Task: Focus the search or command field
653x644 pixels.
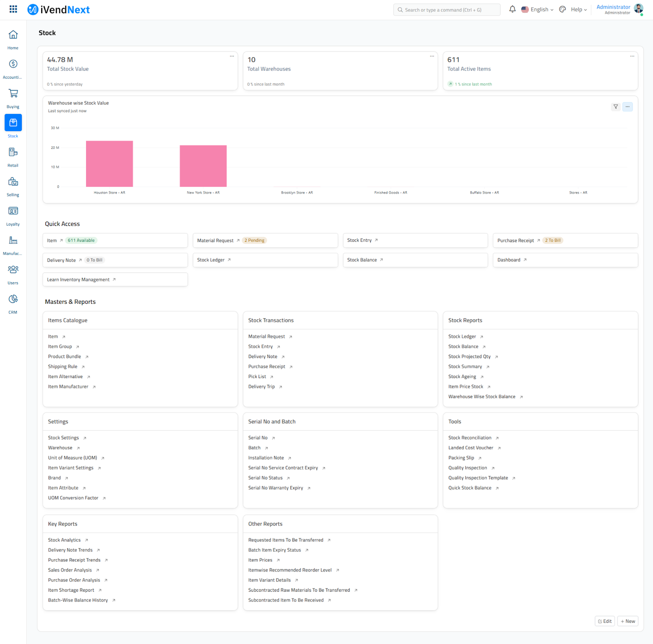Action: (x=446, y=10)
